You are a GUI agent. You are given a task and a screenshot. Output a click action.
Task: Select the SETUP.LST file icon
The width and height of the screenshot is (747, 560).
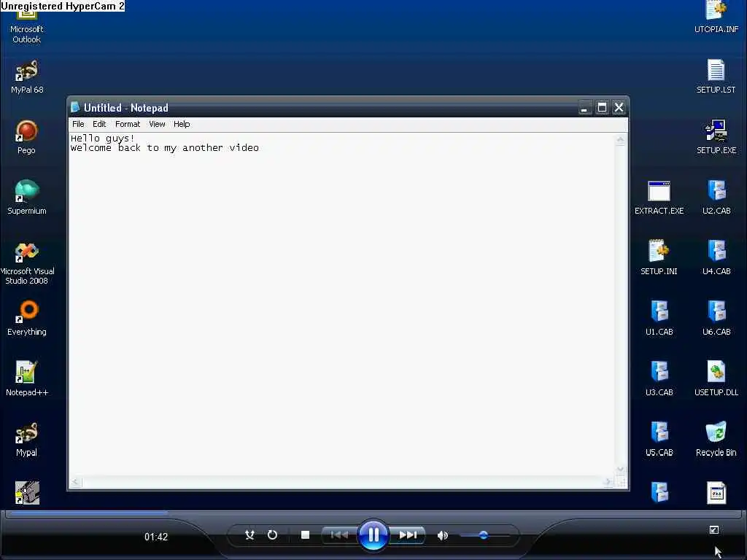pyautogui.click(x=716, y=76)
